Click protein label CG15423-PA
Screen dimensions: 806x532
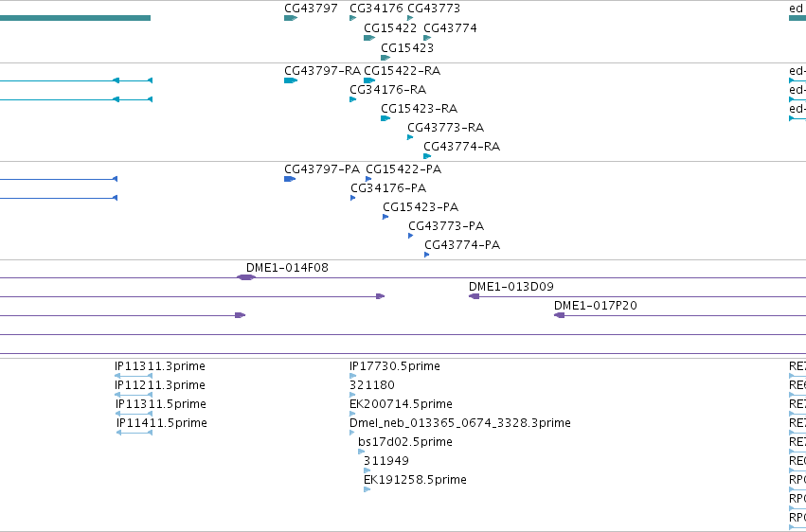click(421, 207)
